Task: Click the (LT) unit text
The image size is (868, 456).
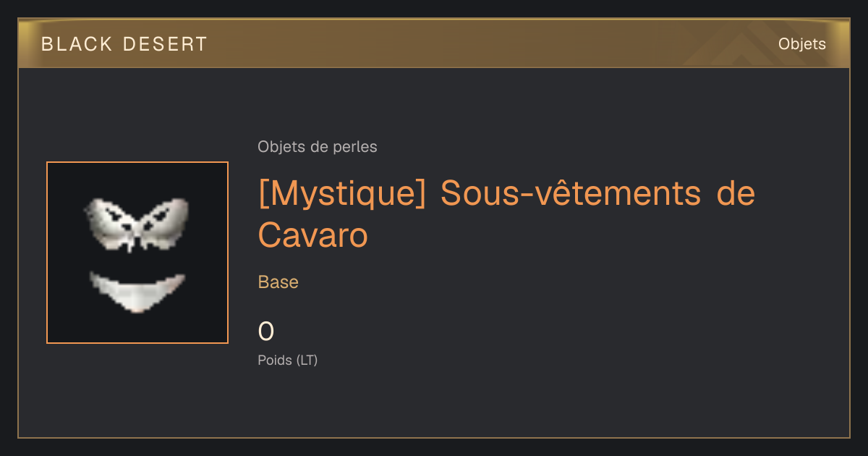Action: coord(307,360)
